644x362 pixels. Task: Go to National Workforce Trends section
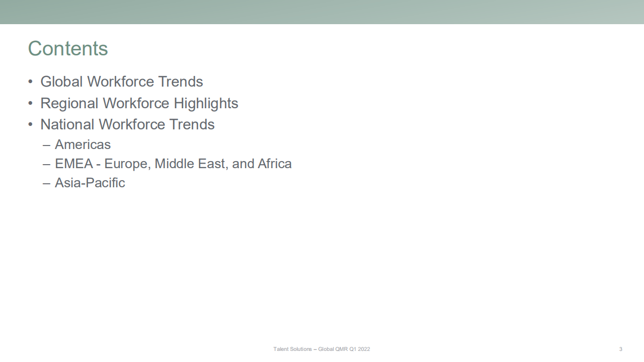[127, 124]
